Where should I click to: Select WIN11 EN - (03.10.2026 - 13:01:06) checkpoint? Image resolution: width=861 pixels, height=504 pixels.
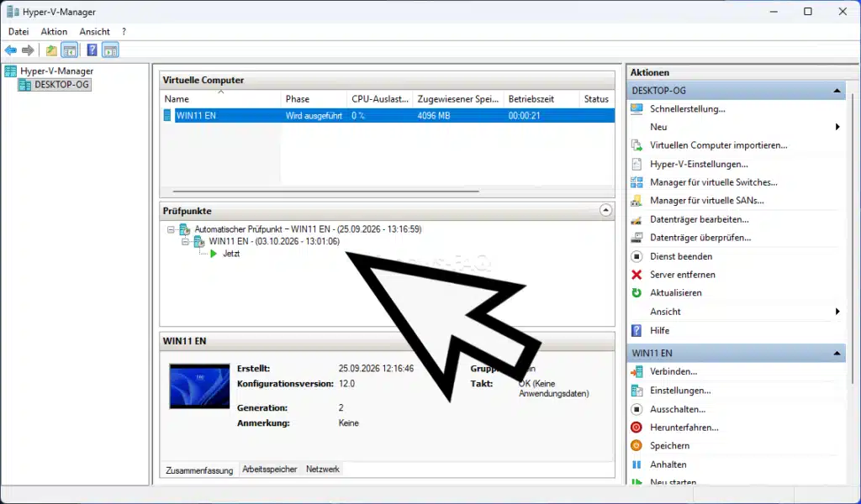[x=274, y=241]
